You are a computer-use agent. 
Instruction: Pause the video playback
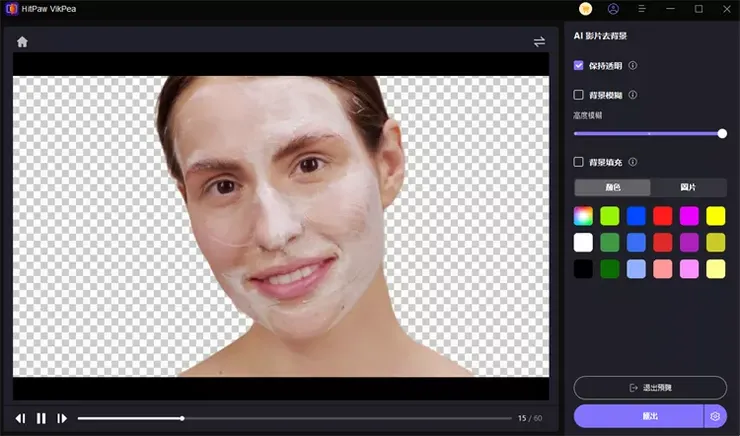point(41,418)
